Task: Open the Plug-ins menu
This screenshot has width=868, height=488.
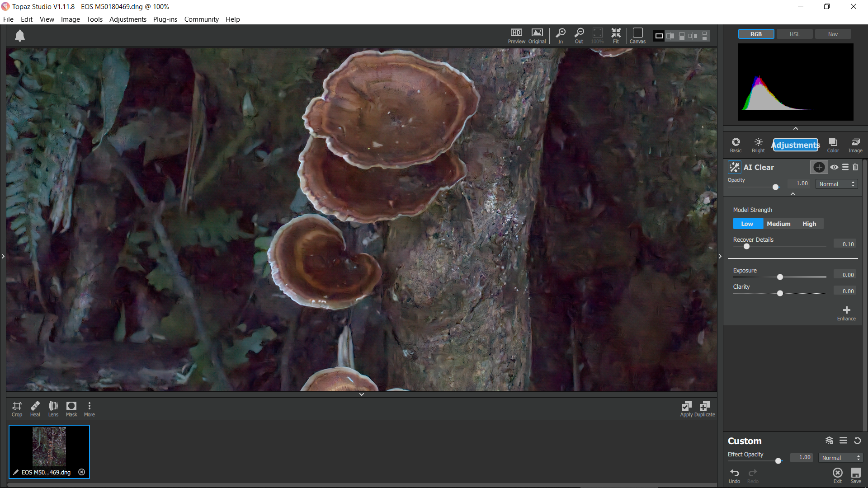Action: point(165,19)
